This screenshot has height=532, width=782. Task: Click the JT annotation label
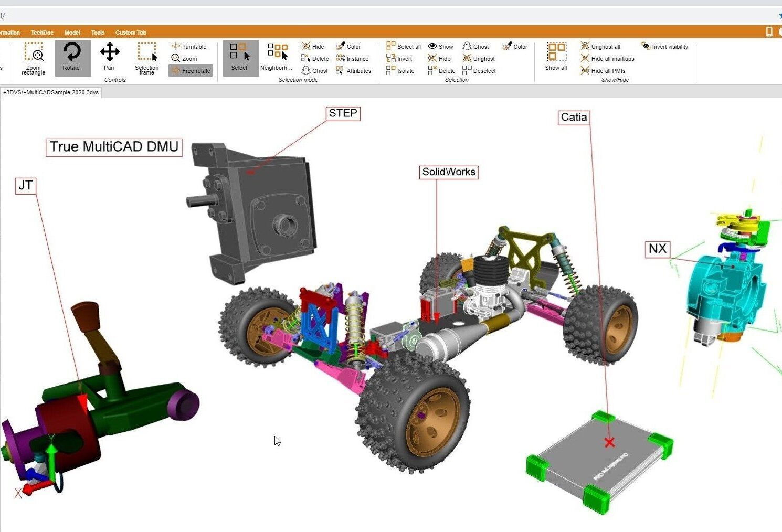click(x=26, y=185)
